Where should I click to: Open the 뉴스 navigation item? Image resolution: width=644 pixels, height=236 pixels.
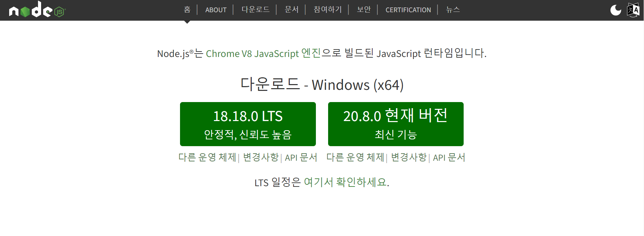pyautogui.click(x=453, y=9)
